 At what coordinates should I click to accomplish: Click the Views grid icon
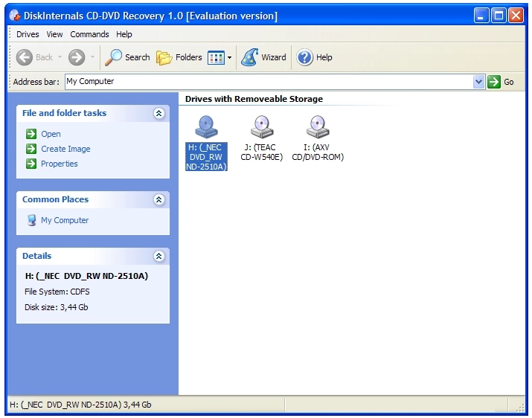click(216, 58)
